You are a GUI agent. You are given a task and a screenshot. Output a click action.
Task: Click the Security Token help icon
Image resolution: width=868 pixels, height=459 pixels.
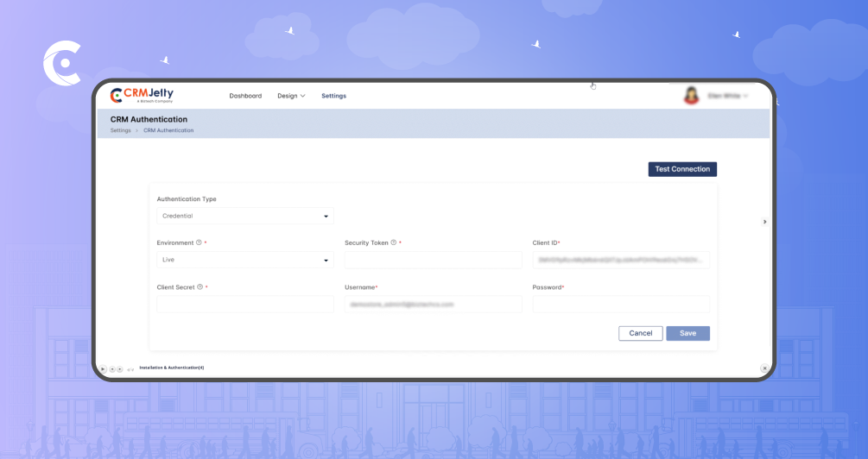pos(394,243)
